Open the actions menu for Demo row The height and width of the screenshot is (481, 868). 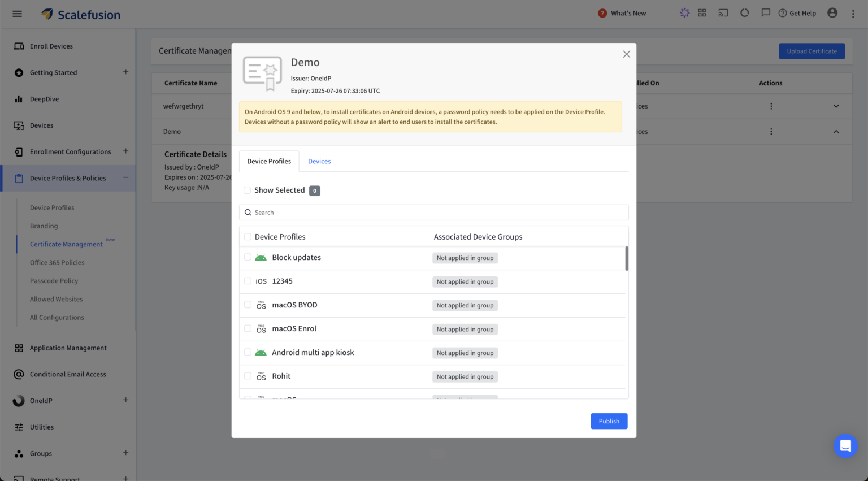771,132
